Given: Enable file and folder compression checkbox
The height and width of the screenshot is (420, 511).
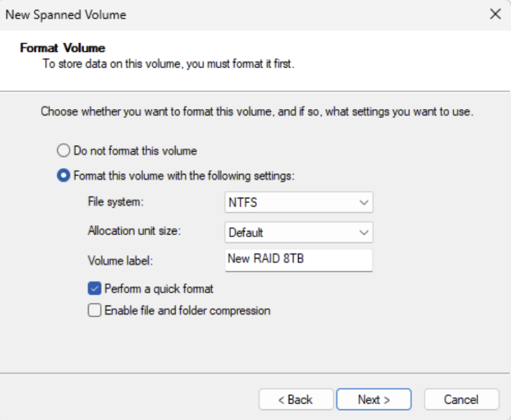Looking at the screenshot, I should 94,311.
